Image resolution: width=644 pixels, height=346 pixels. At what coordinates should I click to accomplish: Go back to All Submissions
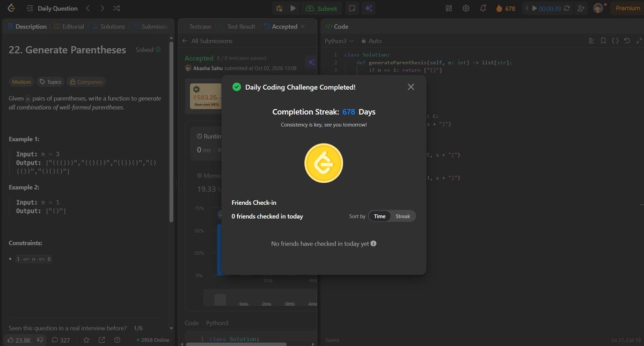click(x=207, y=41)
